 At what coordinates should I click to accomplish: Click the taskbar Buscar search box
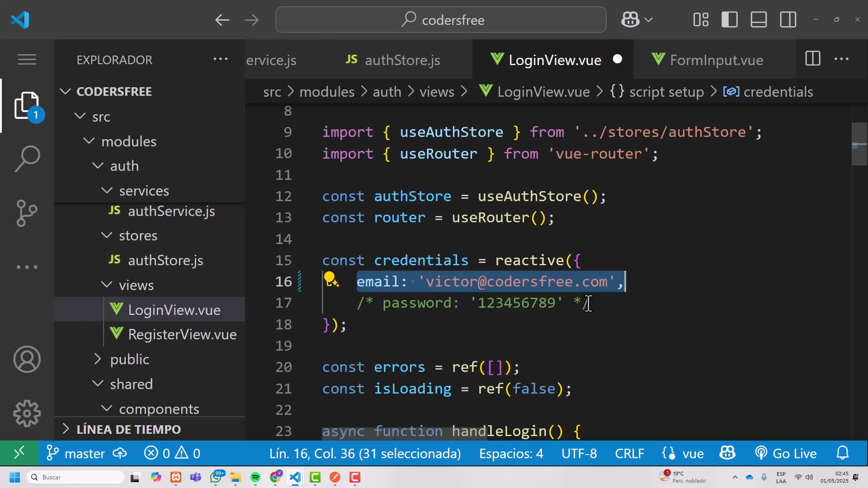[75, 477]
